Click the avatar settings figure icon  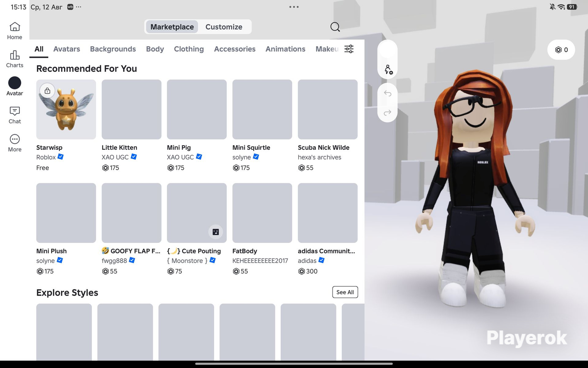coord(388,70)
